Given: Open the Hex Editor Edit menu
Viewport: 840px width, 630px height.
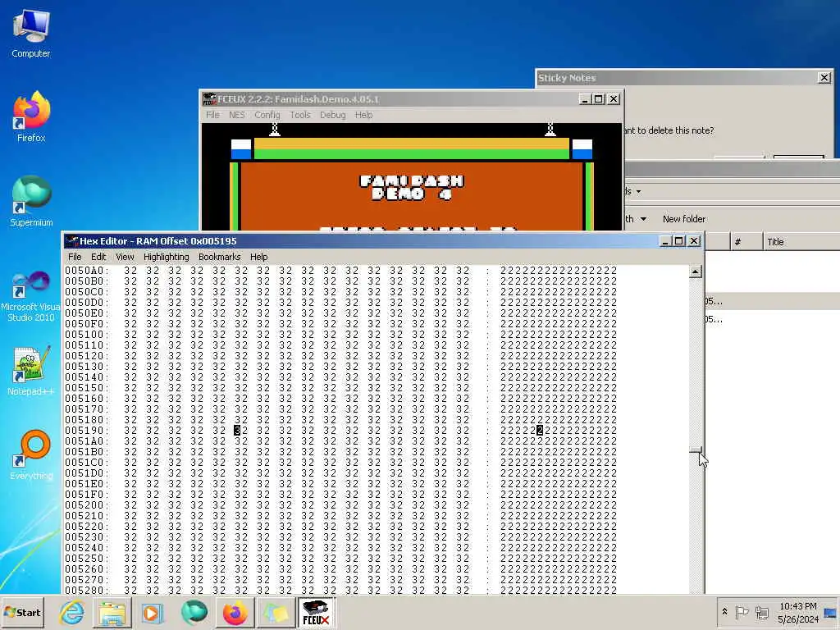Looking at the screenshot, I should tap(98, 257).
